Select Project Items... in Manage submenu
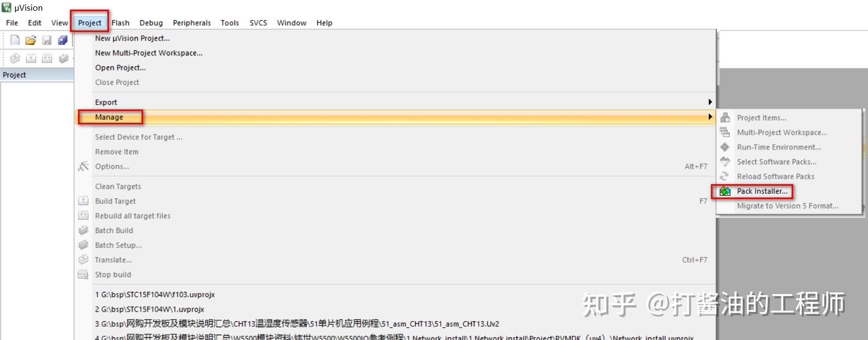868x340 pixels. point(789,118)
